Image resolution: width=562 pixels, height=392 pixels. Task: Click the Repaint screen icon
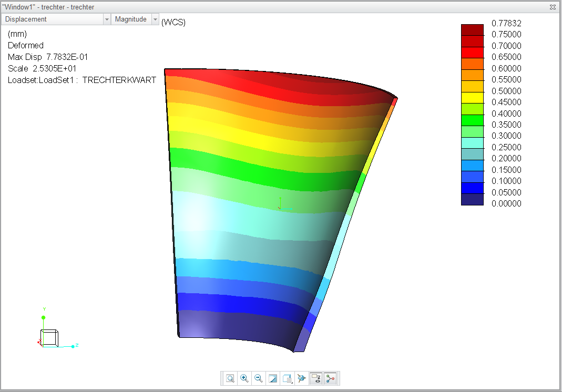pos(273,378)
